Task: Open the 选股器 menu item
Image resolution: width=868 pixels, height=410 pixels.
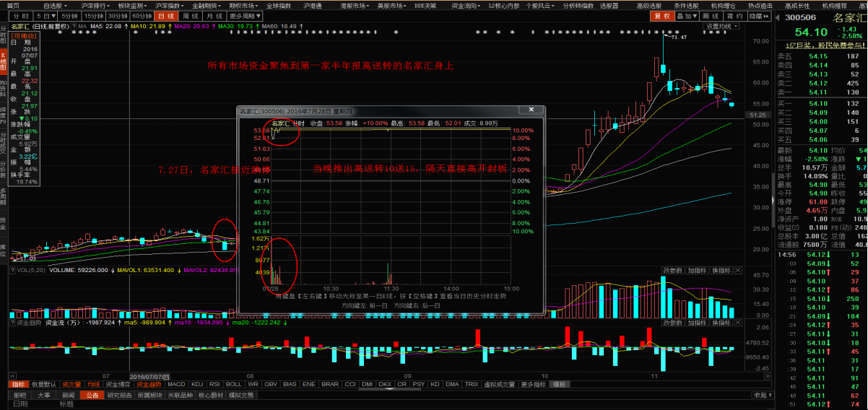Action: tap(609, 4)
